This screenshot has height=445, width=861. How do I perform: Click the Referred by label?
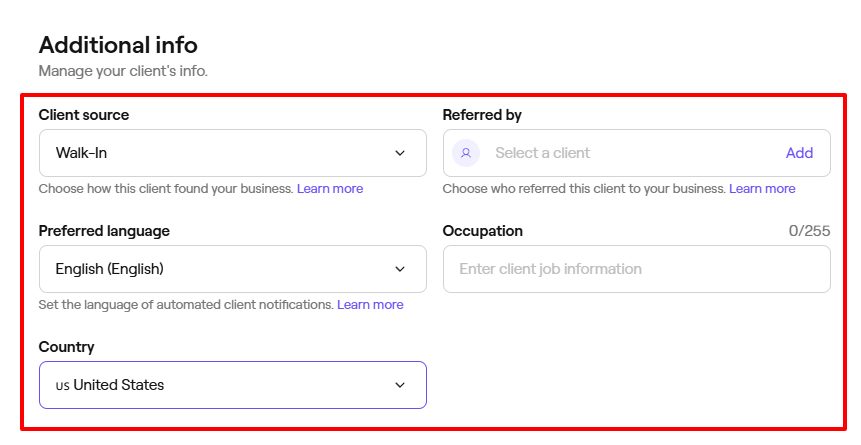click(x=482, y=115)
